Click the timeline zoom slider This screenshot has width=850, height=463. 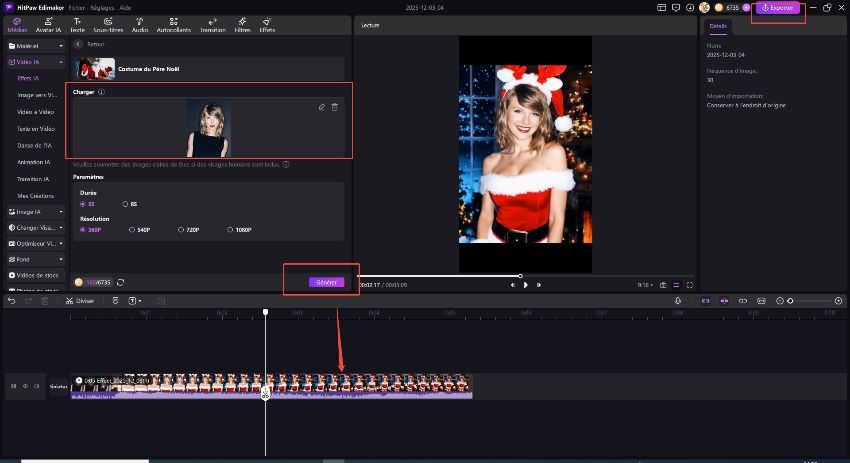point(810,300)
